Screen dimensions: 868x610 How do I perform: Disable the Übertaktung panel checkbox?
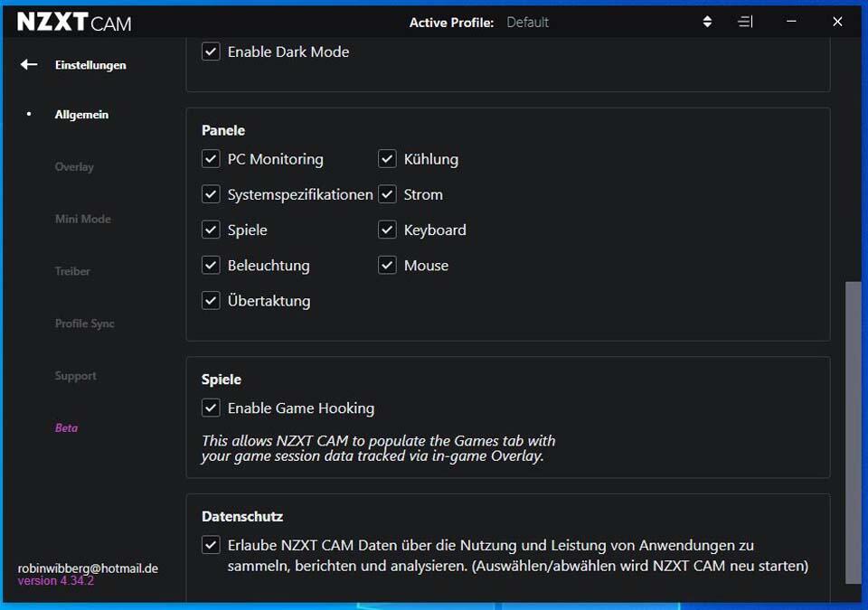tap(211, 301)
